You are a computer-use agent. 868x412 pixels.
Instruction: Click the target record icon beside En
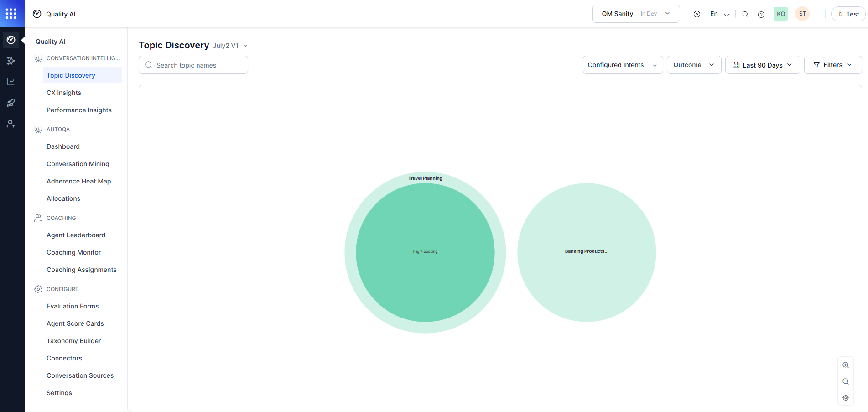(x=697, y=14)
